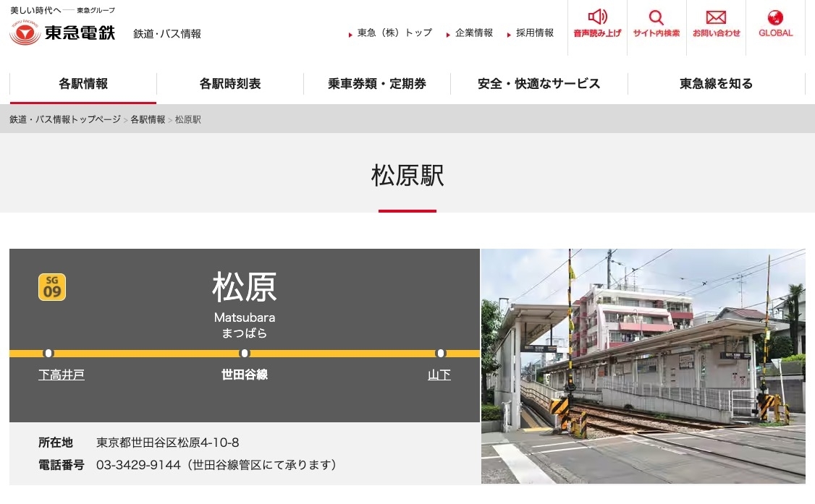Click the 下高井戸 station dot on the yellow line

(48, 354)
